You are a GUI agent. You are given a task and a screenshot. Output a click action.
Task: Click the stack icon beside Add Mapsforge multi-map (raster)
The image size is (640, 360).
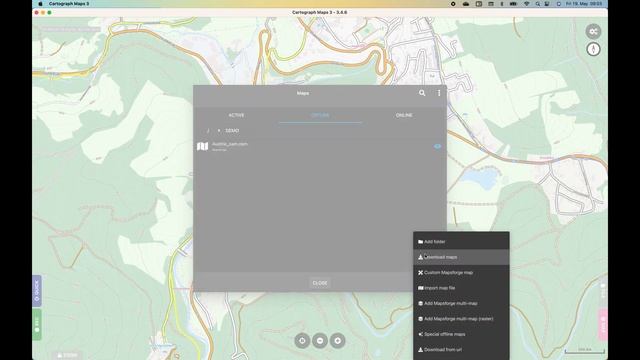(x=420, y=319)
